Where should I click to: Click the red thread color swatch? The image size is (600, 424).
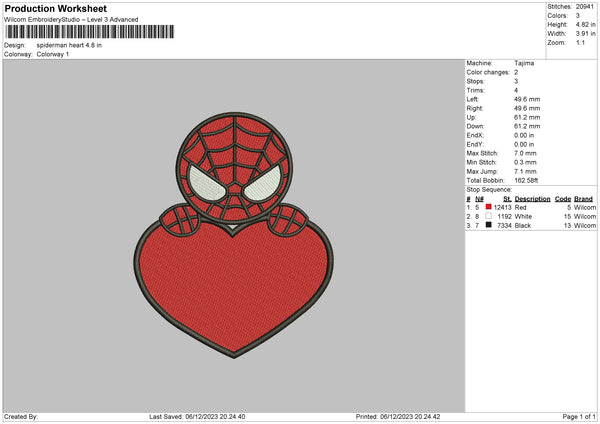point(488,207)
